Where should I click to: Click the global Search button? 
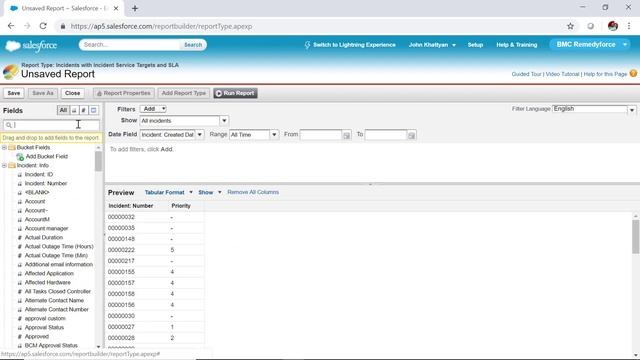193,45
